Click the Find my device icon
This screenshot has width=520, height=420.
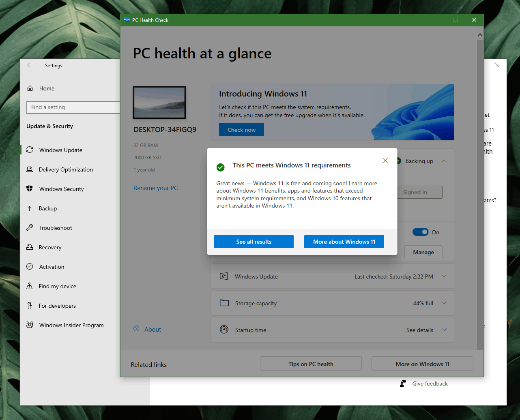coord(30,286)
